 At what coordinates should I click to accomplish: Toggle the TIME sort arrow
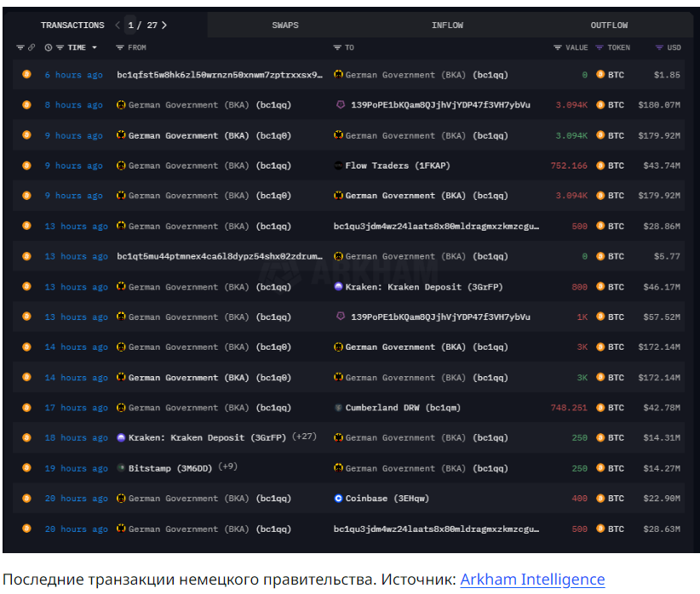pos(95,48)
